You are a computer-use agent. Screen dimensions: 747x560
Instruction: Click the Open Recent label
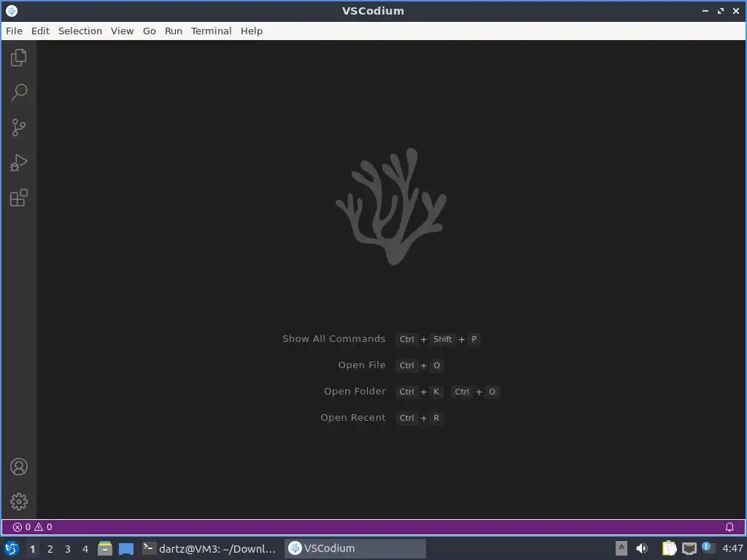click(x=353, y=418)
